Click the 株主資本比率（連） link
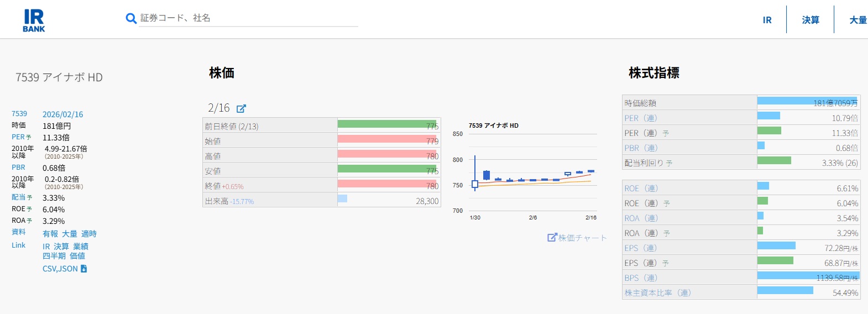The image size is (868, 314). pos(657,293)
